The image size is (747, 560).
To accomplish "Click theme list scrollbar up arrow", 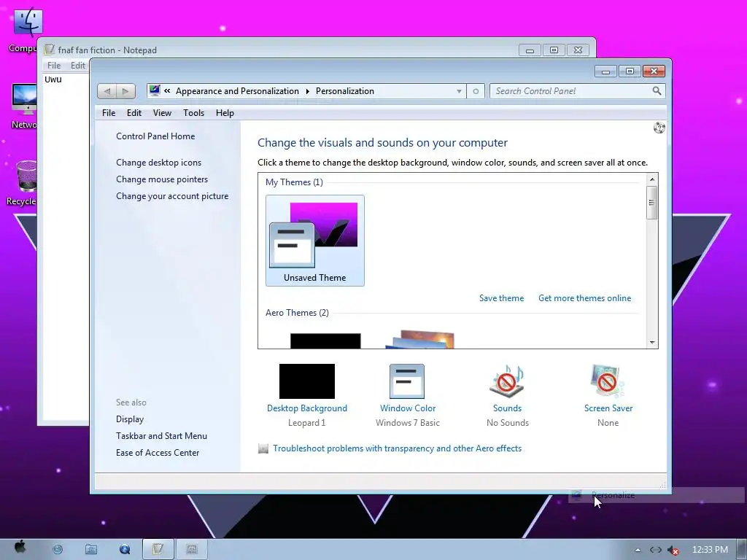I will coord(652,179).
